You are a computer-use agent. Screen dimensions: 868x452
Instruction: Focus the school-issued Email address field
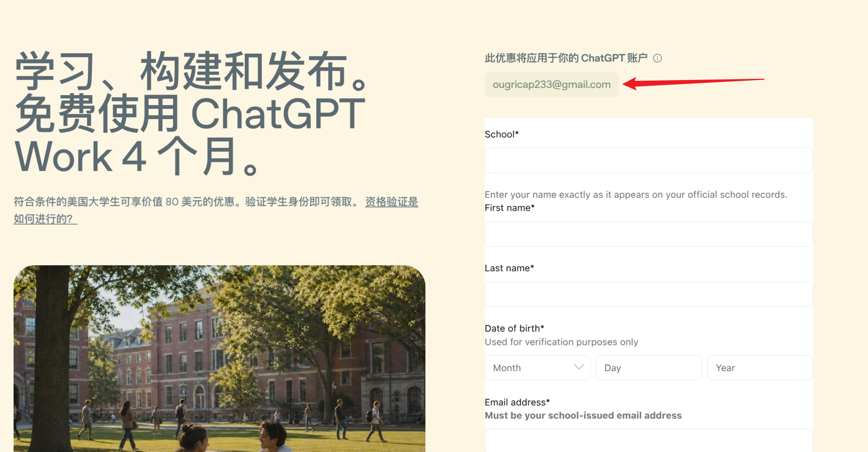tap(649, 440)
